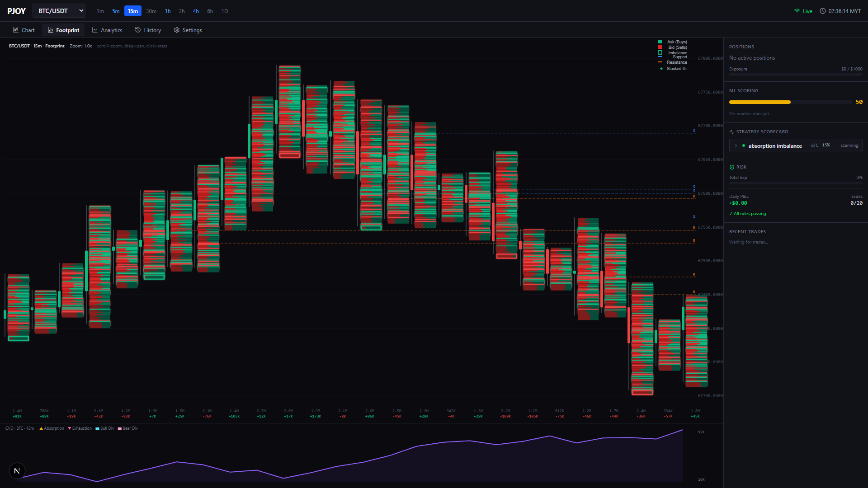This screenshot has width=868, height=488.
Task: Switch to the Footprint tab
Action: click(x=64, y=30)
